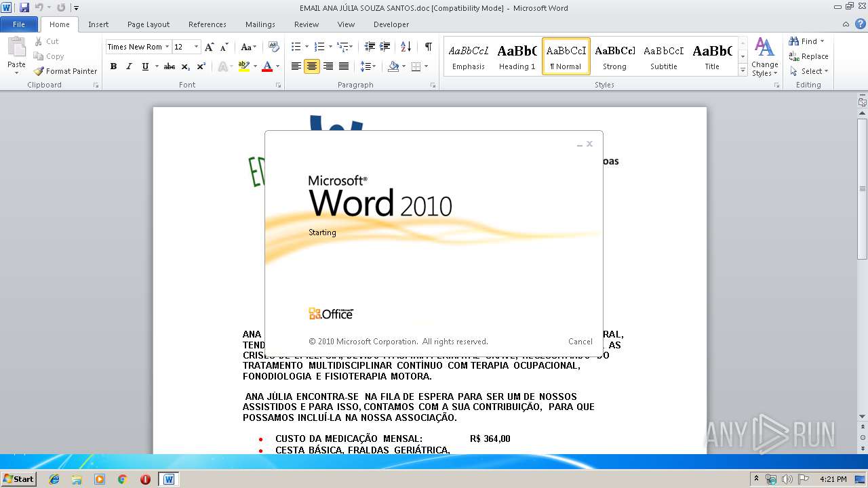Switch to the Insert tab
Screen dimensions: 868x488
coord(98,24)
